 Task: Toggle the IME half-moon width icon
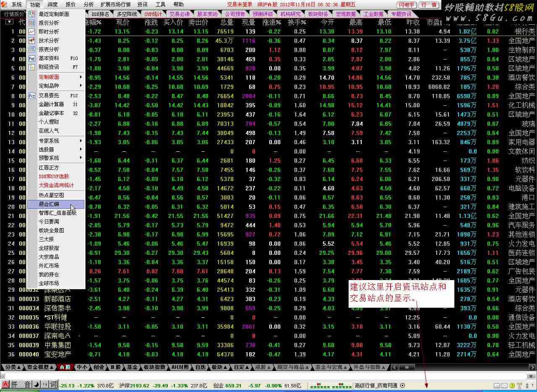pos(36,384)
